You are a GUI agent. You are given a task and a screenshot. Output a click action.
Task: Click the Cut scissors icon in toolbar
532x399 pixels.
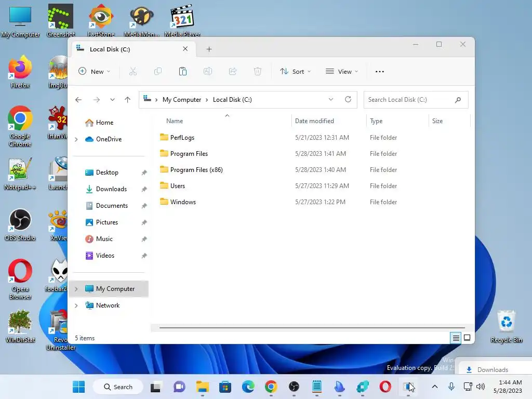point(132,71)
